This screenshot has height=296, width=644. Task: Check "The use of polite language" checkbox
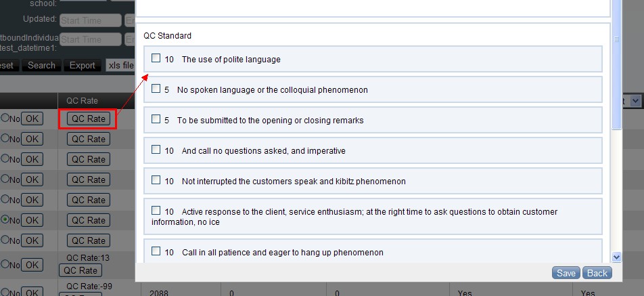coord(156,58)
